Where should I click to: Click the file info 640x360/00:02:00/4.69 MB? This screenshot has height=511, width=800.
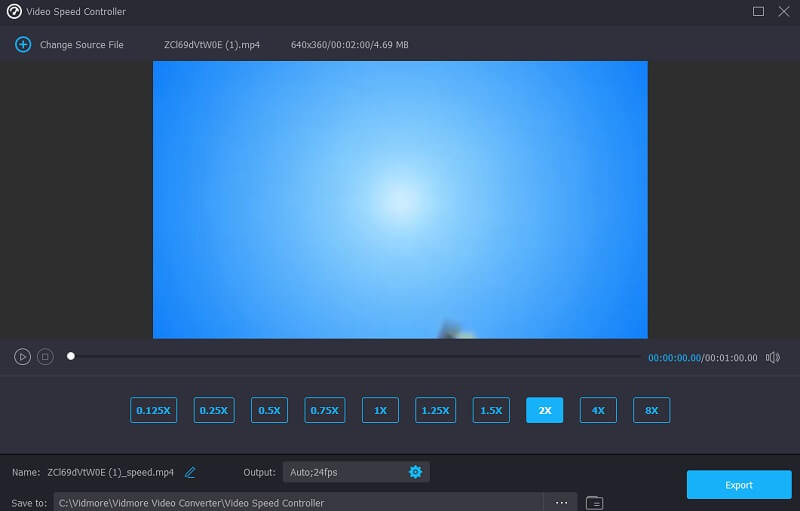[x=349, y=45]
